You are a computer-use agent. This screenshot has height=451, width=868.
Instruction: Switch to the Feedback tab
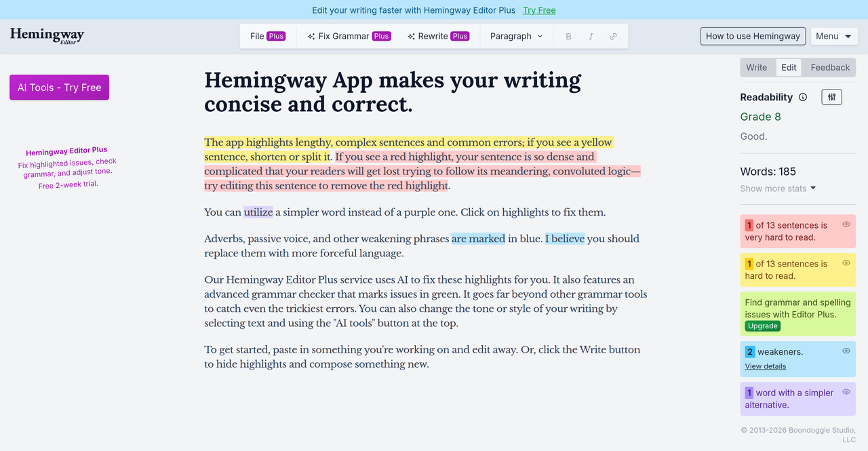830,67
